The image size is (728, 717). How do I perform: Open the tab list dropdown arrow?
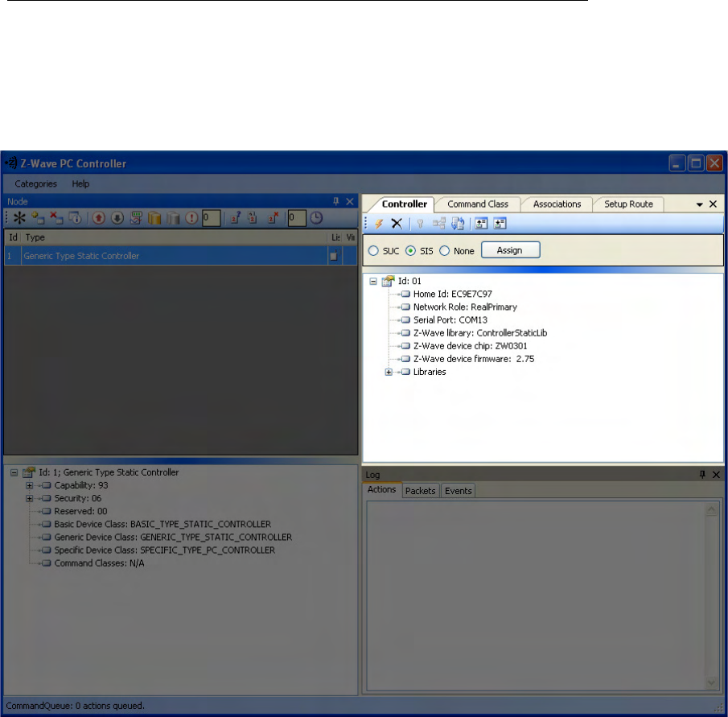(699, 204)
